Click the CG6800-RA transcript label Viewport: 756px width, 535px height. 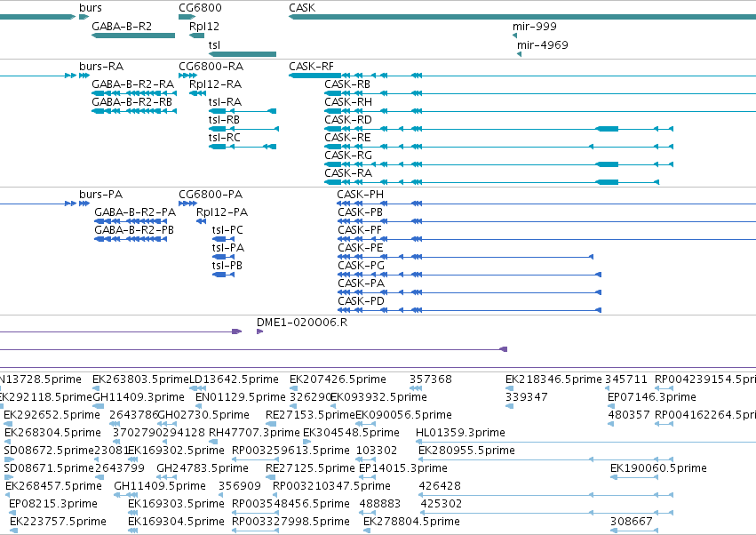[211, 66]
